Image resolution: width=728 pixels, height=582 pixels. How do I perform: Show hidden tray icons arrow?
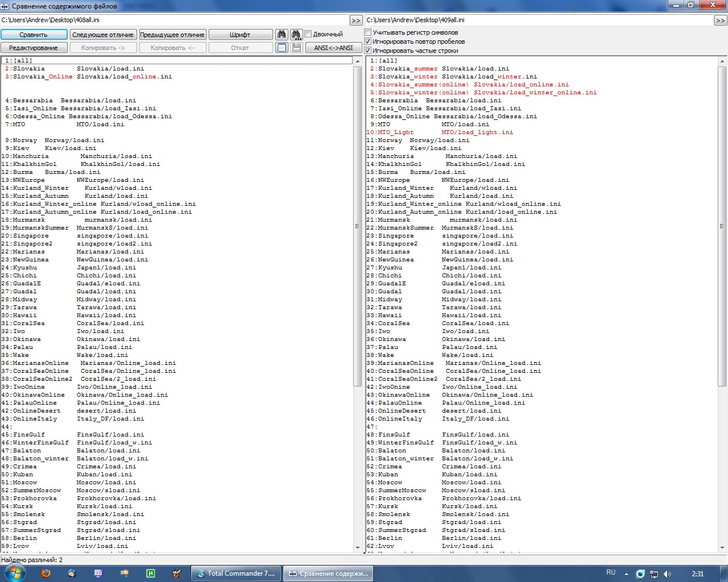626,573
